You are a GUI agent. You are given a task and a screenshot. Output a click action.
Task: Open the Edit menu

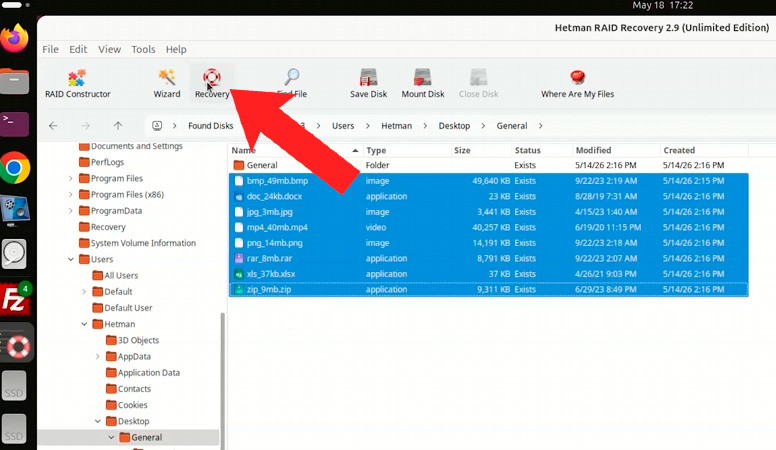pos(78,50)
